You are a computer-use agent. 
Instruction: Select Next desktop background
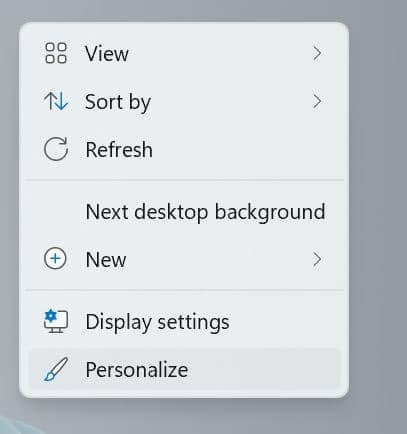pos(205,212)
